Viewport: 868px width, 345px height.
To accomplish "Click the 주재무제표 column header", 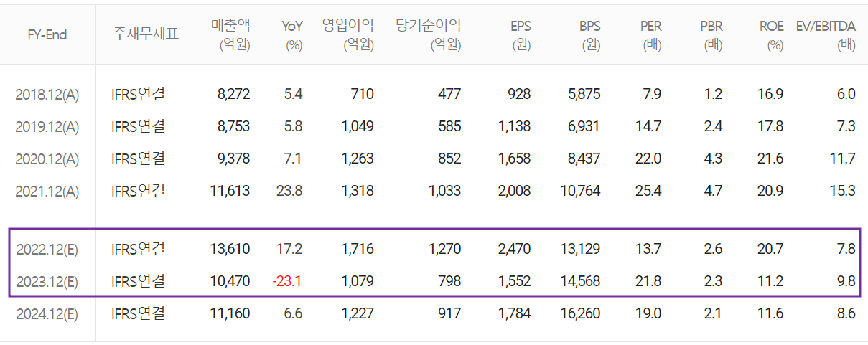I will 146,34.
